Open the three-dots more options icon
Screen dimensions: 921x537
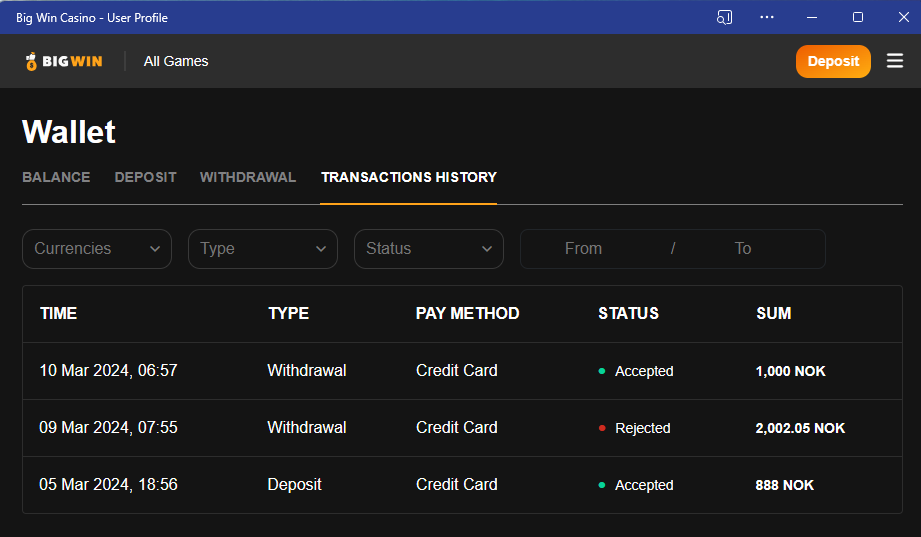(x=767, y=17)
